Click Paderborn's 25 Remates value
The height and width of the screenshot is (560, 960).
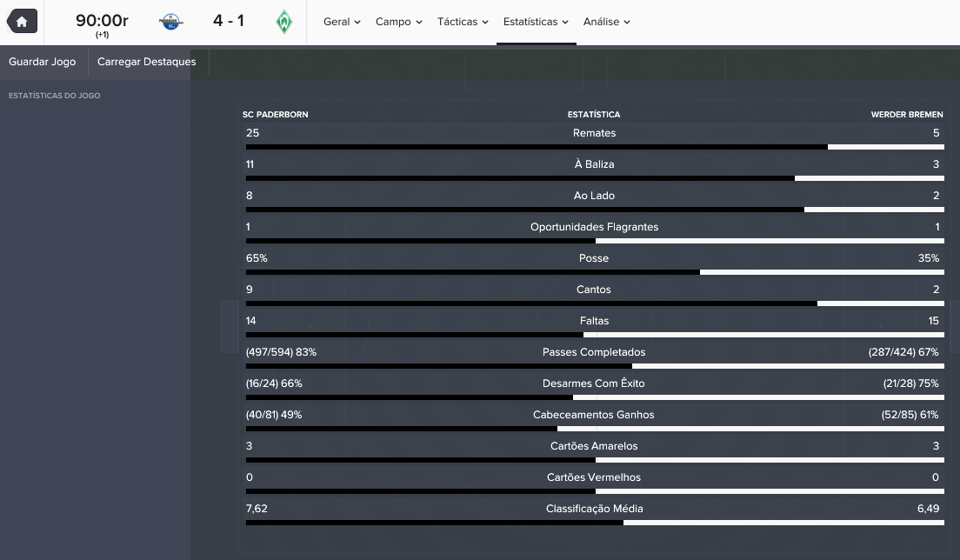253,133
